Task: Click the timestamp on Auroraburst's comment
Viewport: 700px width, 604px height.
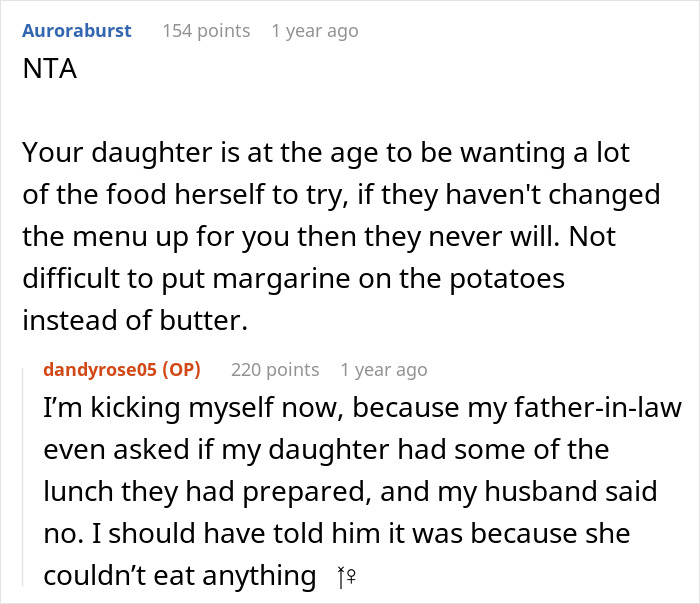Action: click(x=314, y=31)
